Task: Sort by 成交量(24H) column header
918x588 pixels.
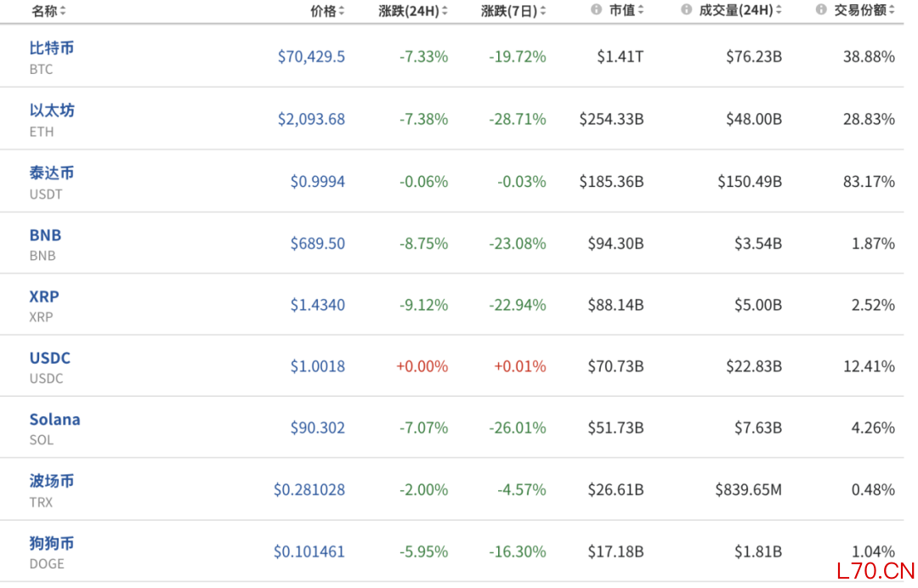Action: click(740, 10)
